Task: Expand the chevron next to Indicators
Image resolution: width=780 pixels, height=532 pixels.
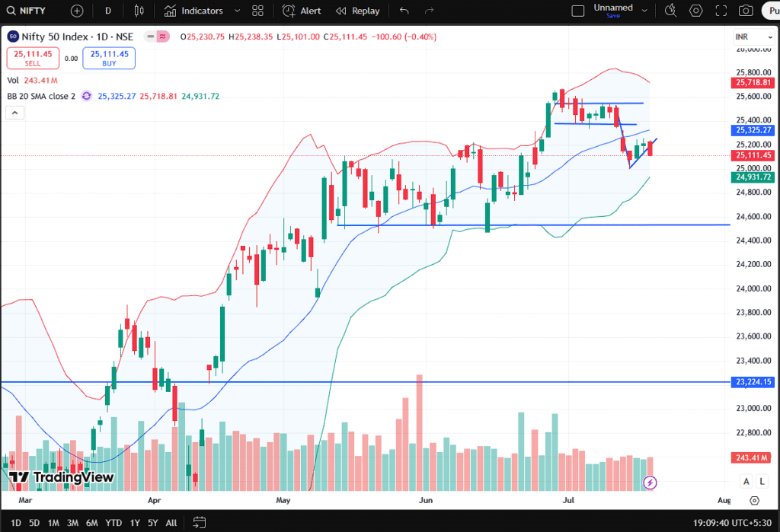Action: pos(237,11)
